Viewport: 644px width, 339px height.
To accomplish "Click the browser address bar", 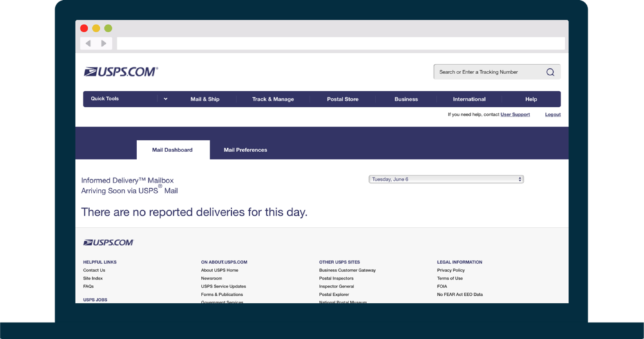I will tap(340, 43).
